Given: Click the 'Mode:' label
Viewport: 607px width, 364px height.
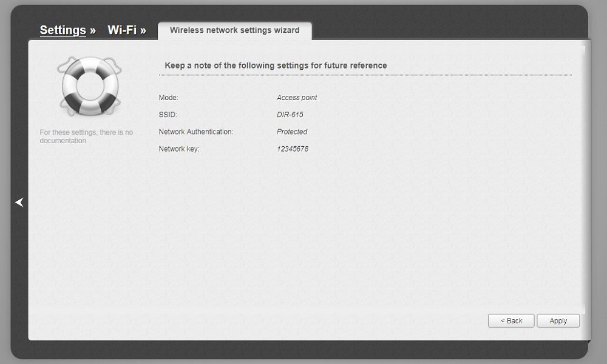Looking at the screenshot, I should tap(168, 98).
